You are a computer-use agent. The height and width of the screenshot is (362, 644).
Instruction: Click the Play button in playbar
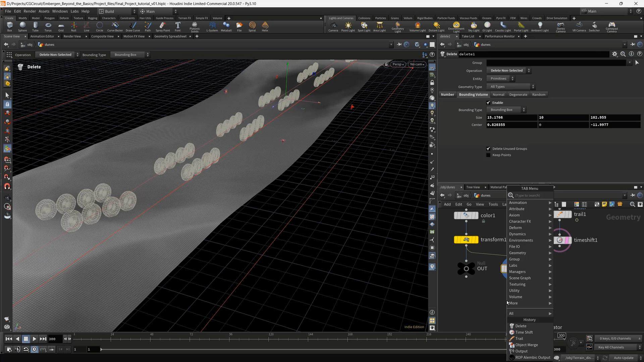pyautogui.click(x=34, y=339)
